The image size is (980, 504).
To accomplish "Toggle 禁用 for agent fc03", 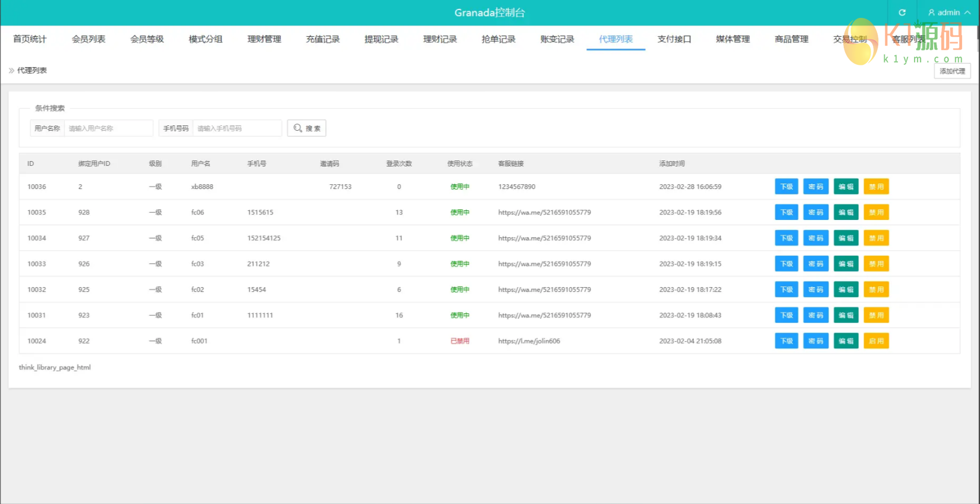I will (876, 264).
